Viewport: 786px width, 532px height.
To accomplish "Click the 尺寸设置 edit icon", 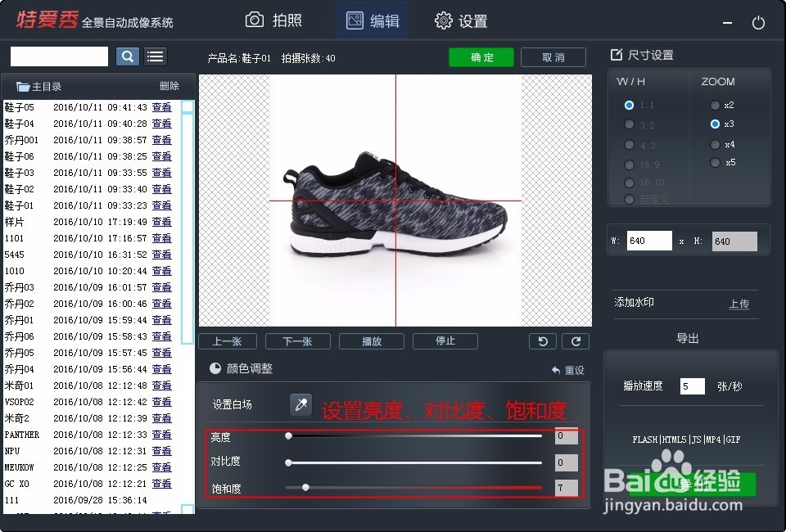I will point(616,55).
